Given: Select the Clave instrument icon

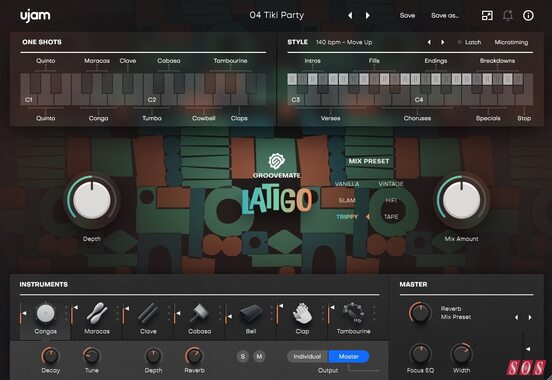Looking at the screenshot, I should coord(148,313).
